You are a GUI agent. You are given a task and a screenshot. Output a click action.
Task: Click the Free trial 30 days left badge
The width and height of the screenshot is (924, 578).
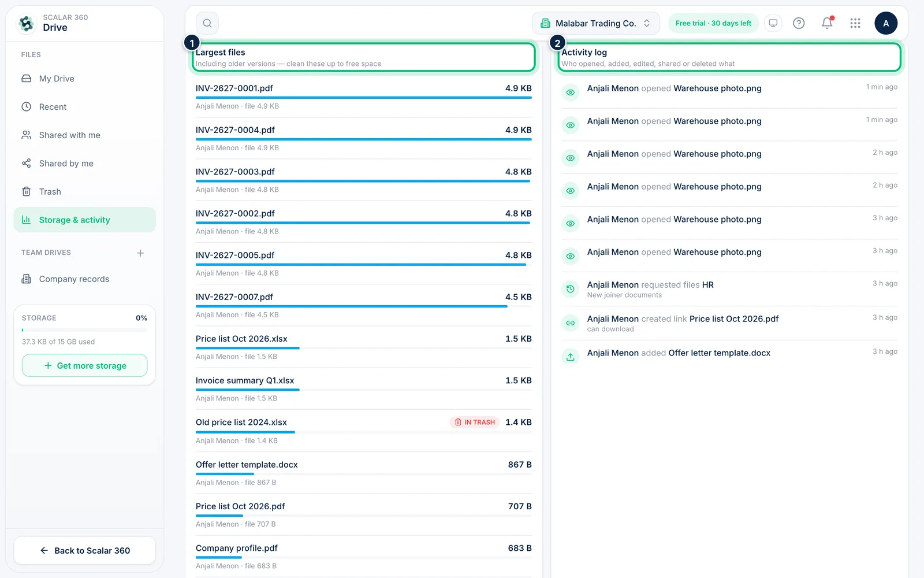pos(713,23)
